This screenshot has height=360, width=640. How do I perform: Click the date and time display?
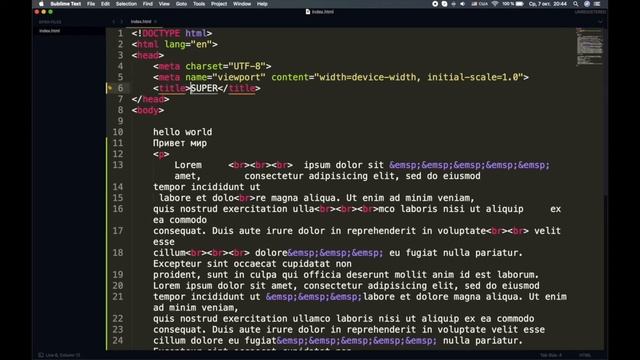click(x=548, y=4)
